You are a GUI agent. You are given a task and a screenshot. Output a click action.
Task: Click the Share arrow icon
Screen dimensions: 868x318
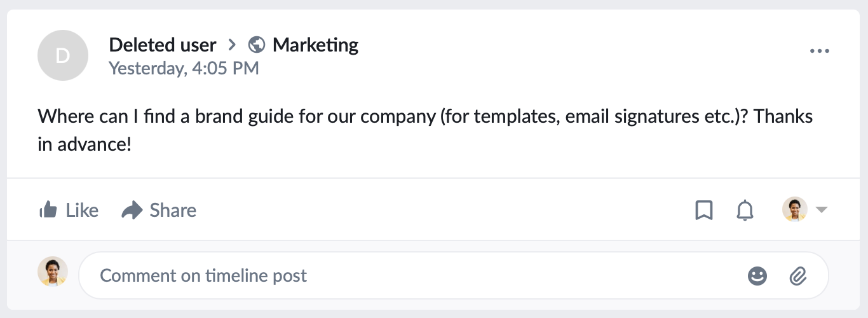[132, 210]
